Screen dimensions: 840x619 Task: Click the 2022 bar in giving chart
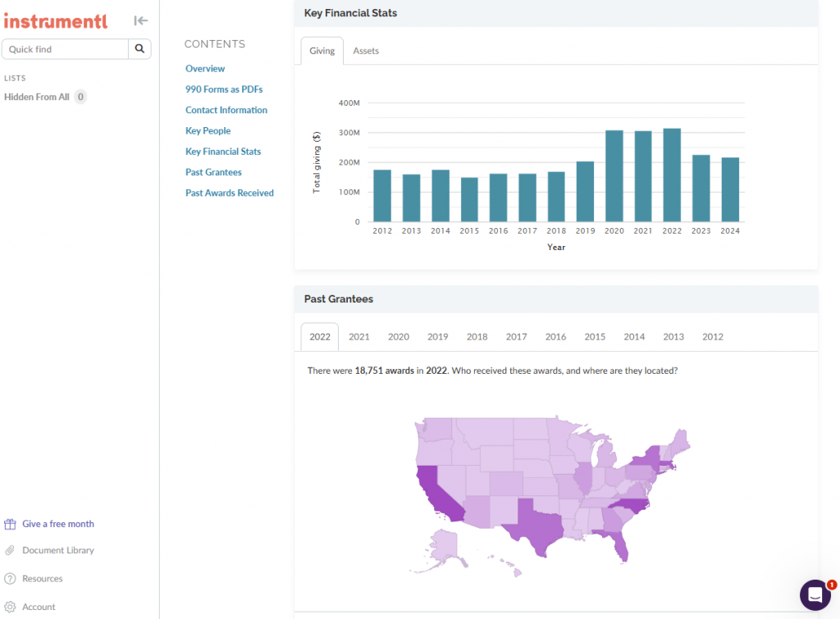672,175
